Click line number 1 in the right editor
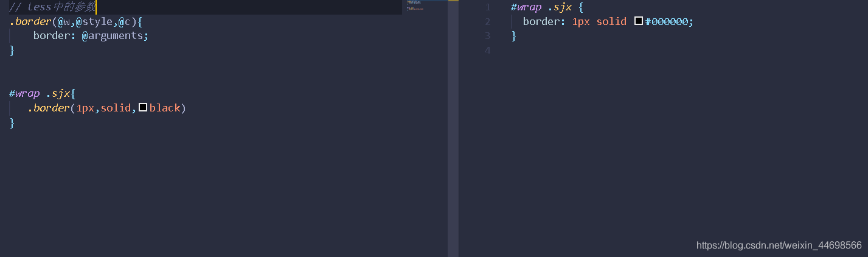Screen dimensions: 868x257 click(x=487, y=7)
